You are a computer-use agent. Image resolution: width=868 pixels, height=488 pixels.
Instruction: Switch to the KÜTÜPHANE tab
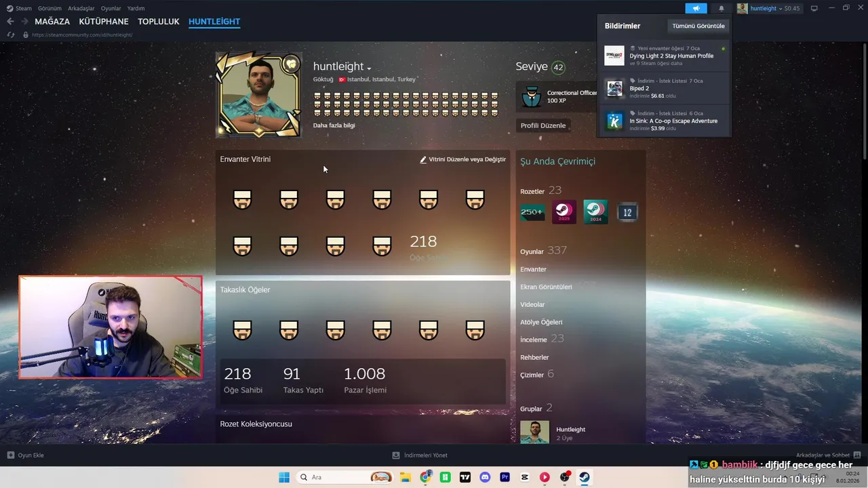tap(104, 22)
